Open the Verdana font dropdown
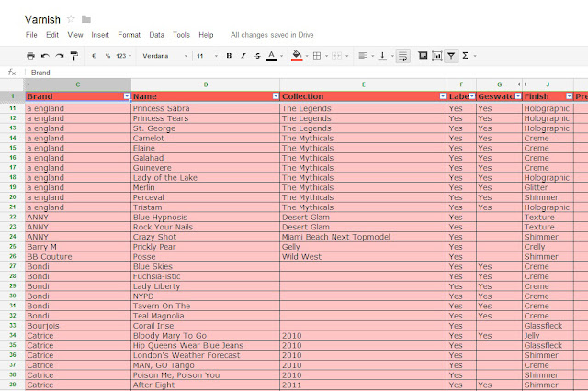The image size is (588, 391). pos(164,56)
